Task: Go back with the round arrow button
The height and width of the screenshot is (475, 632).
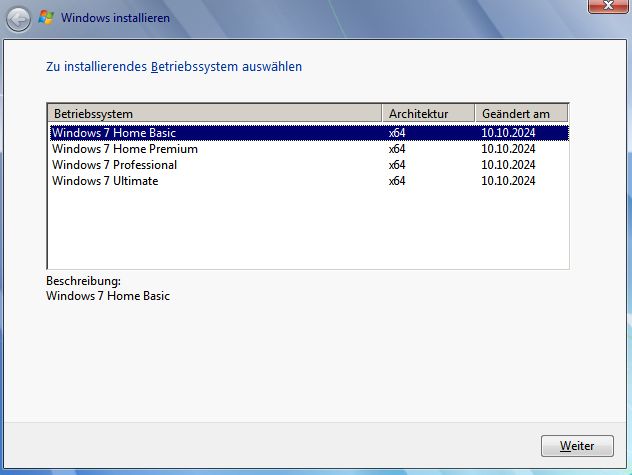Action: pyautogui.click(x=19, y=19)
